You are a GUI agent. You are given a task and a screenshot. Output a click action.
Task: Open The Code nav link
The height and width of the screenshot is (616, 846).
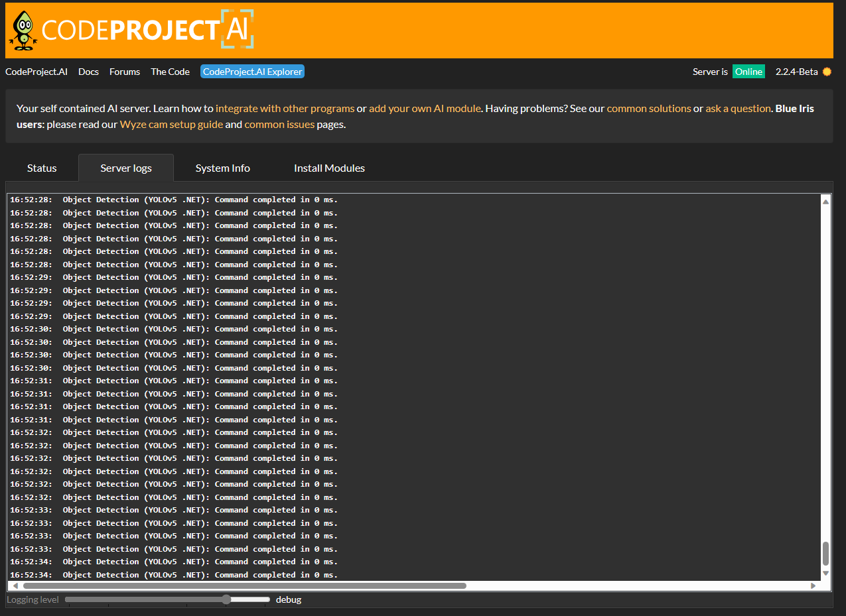pos(170,72)
